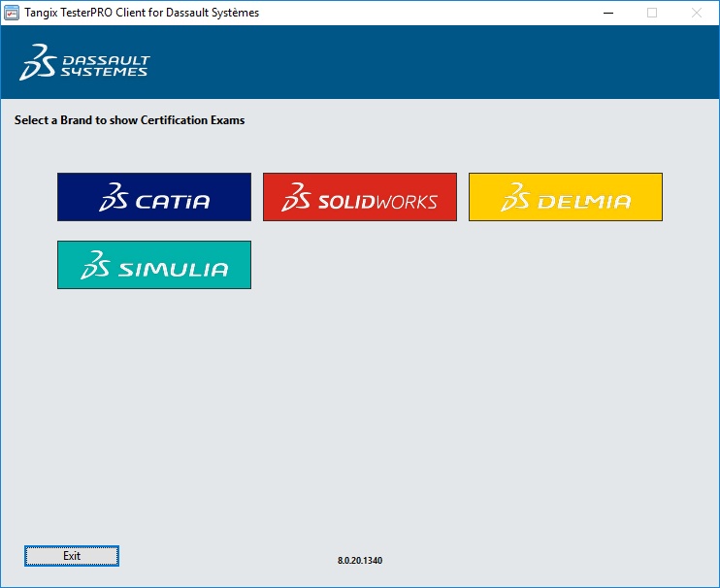Click 'Select a Brand to show Certification Exams' text
This screenshot has height=588, width=720.
click(129, 120)
